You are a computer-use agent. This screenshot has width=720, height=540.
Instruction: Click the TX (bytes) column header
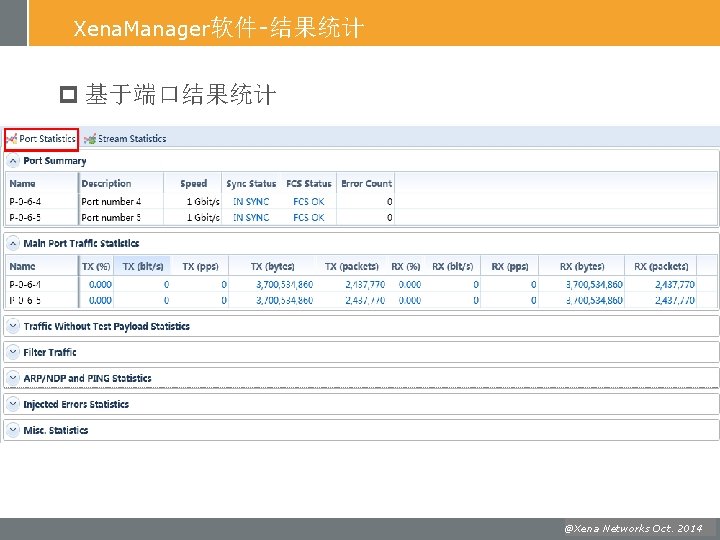[x=273, y=266]
